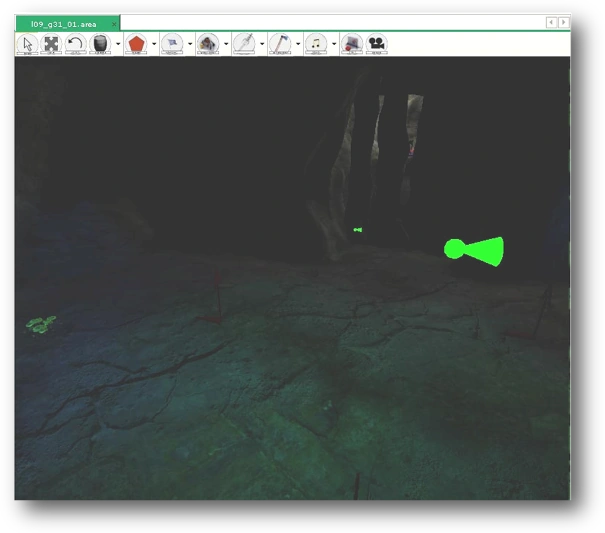Expand the axe tool dropdown arrow
The image size is (605, 533).
(298, 44)
